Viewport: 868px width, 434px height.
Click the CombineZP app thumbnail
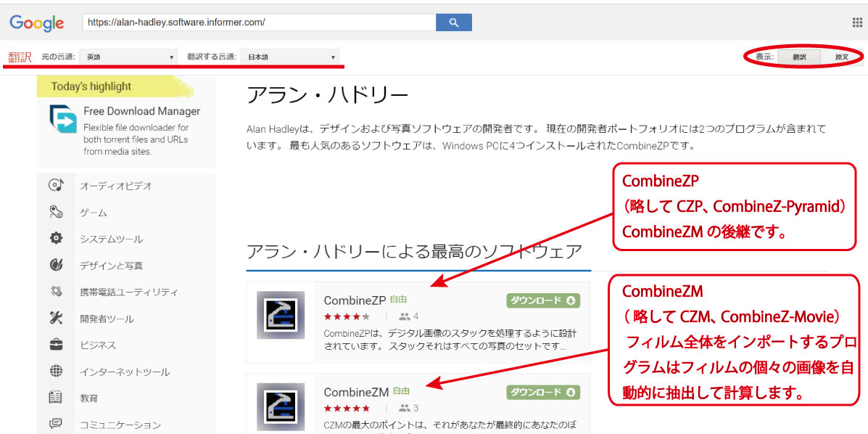[281, 315]
